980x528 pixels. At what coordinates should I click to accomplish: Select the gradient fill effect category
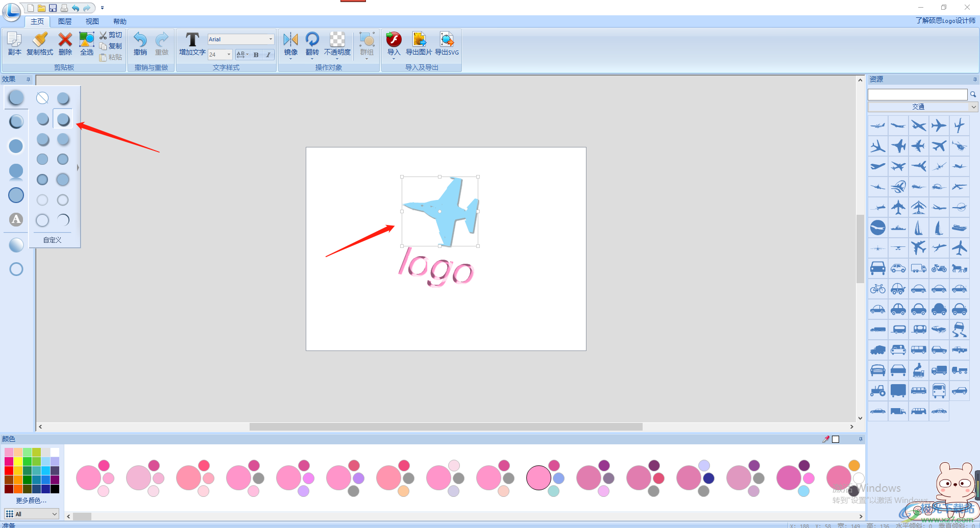[x=16, y=245]
